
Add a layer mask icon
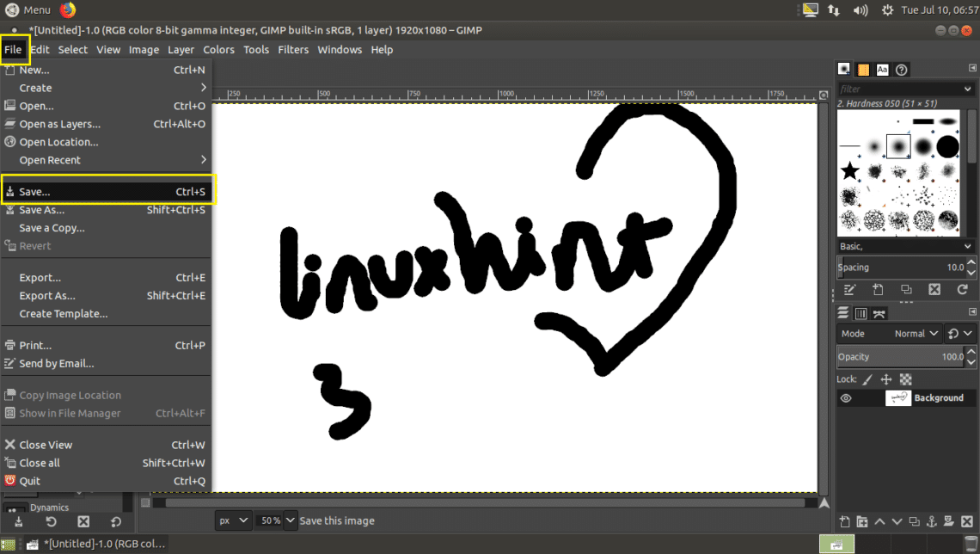click(x=949, y=521)
